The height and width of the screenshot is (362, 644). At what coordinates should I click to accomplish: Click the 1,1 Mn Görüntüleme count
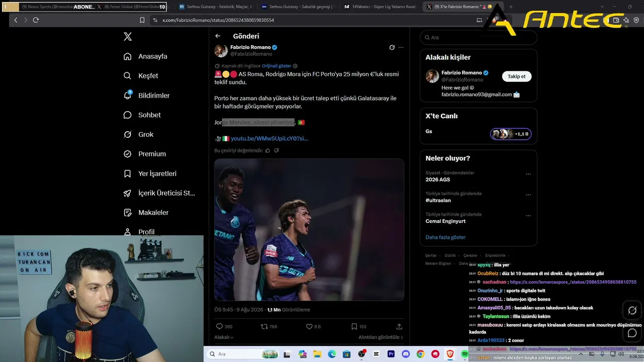[x=288, y=310]
